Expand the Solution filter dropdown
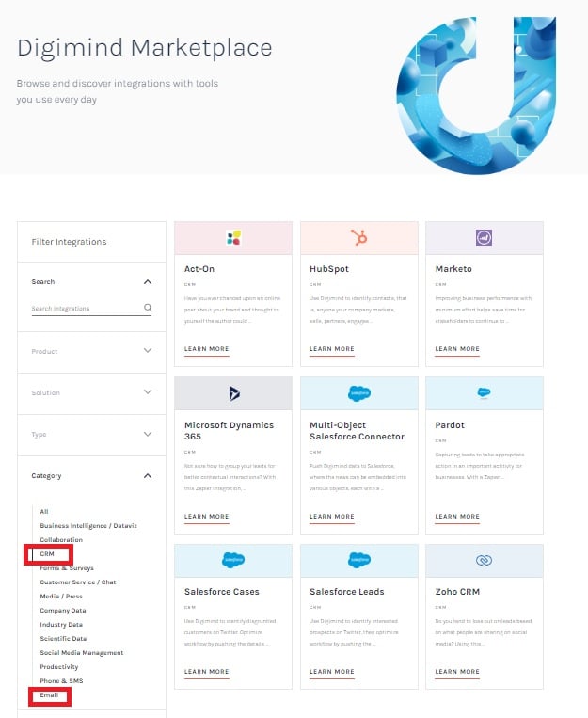This screenshot has height=718, width=588. [148, 392]
